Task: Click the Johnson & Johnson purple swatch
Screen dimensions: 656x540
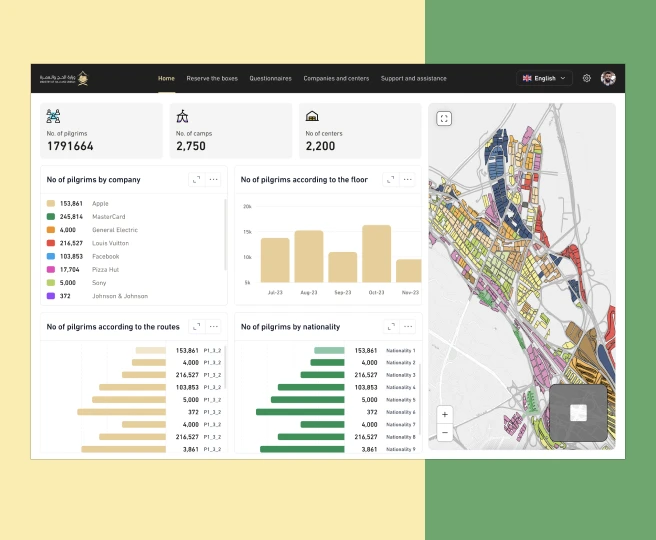Action: pos(51,296)
